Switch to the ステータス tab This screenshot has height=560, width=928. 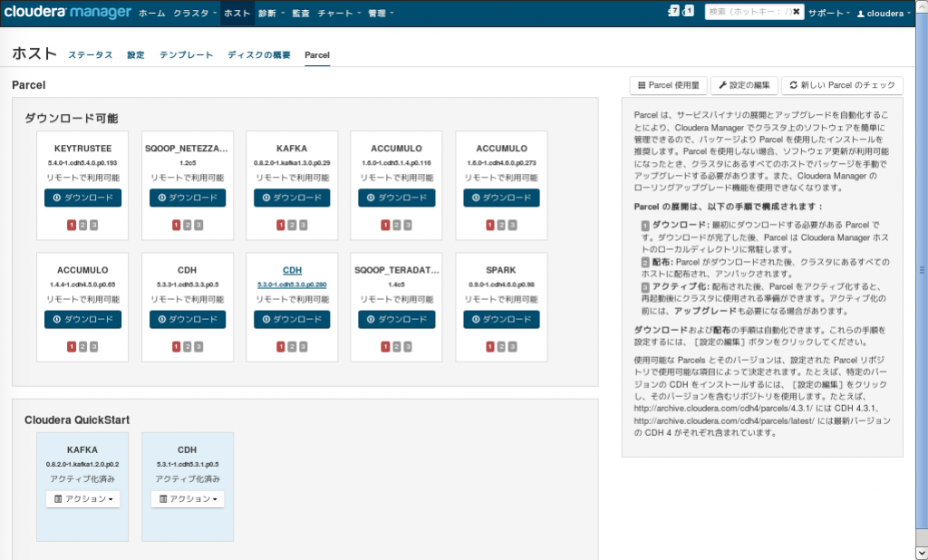(x=90, y=55)
